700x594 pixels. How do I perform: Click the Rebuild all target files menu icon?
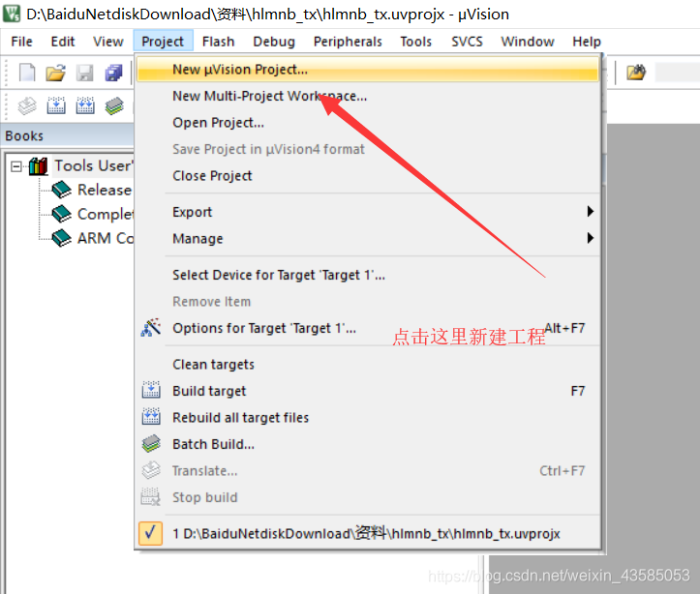tap(151, 417)
